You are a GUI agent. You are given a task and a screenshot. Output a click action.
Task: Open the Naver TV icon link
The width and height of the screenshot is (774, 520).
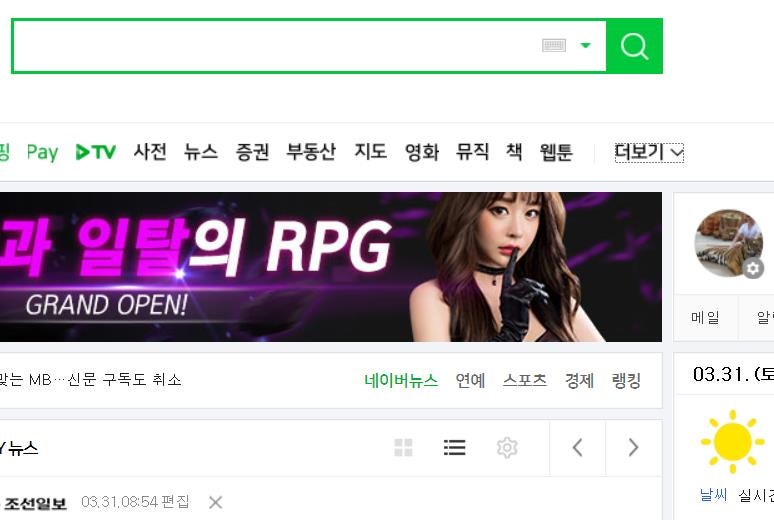tap(96, 152)
